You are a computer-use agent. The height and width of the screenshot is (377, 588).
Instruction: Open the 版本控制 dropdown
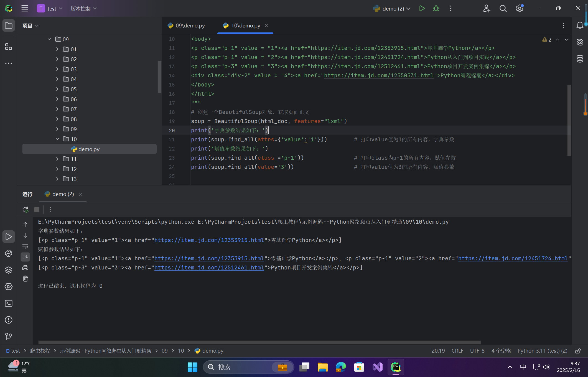pyautogui.click(x=83, y=9)
